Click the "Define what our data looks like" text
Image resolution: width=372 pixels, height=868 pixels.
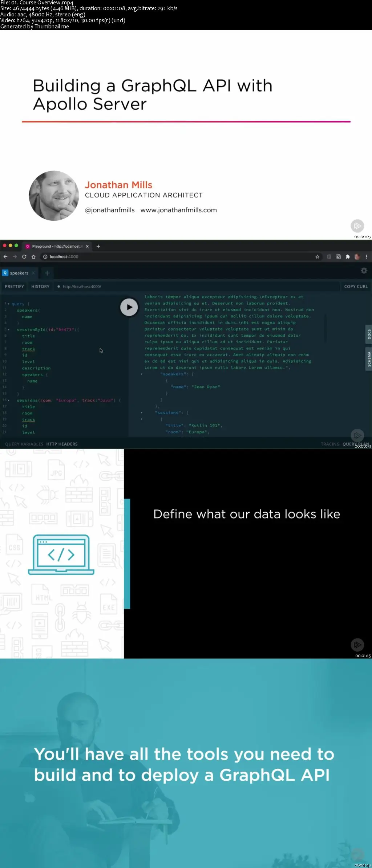(247, 514)
